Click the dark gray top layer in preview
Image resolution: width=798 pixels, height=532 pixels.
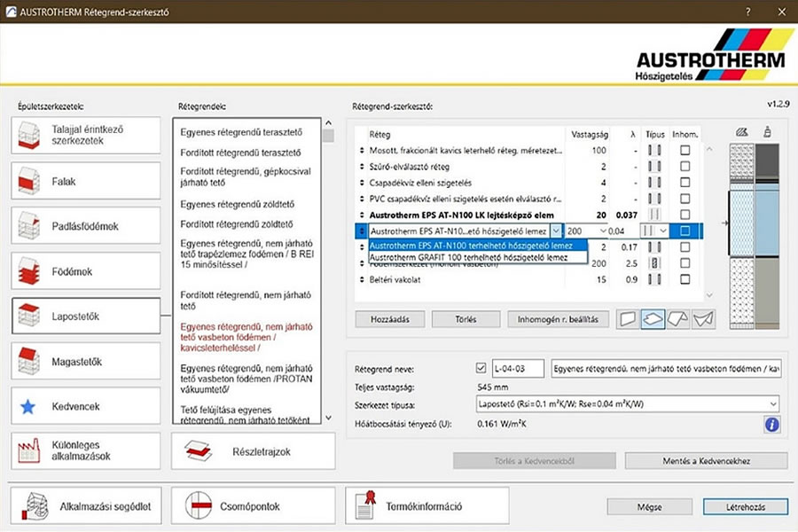tap(767, 159)
